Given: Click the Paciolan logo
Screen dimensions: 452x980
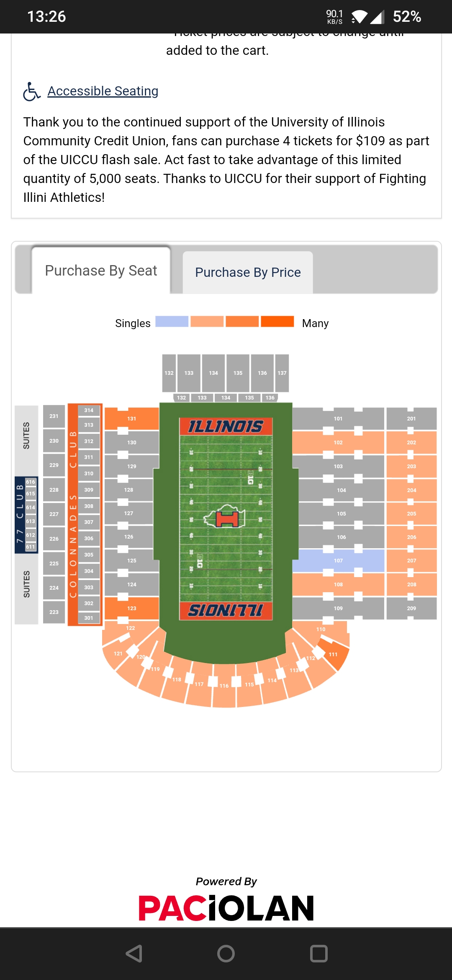Looking at the screenshot, I should pyautogui.click(x=226, y=908).
